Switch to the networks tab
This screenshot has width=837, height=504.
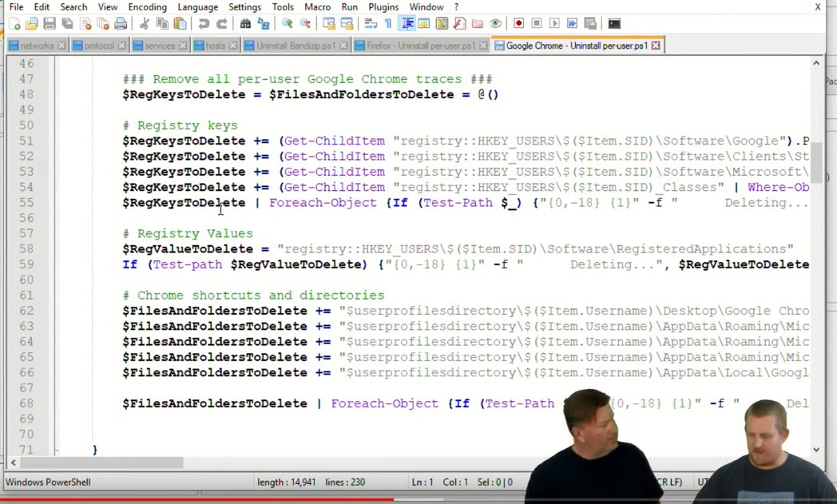tap(37, 46)
